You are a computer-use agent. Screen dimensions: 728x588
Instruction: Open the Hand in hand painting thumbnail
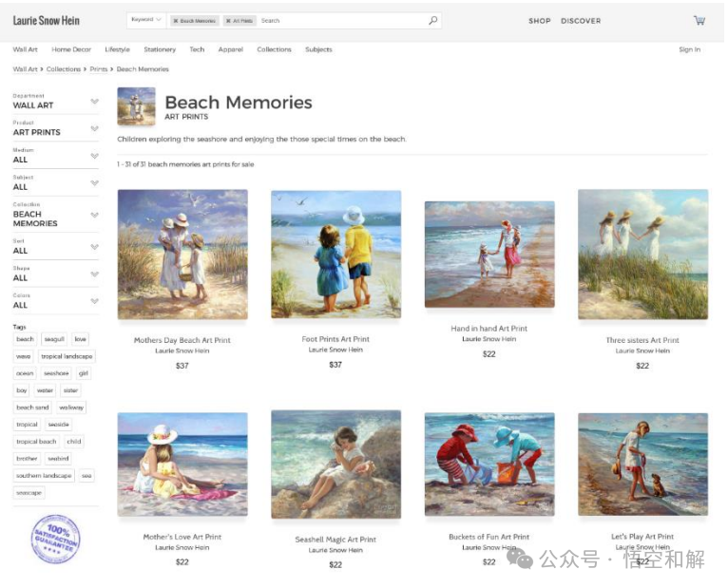(489, 254)
